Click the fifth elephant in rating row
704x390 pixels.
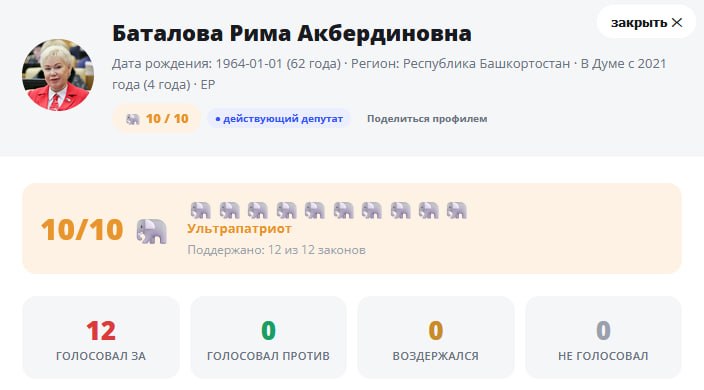coord(314,210)
